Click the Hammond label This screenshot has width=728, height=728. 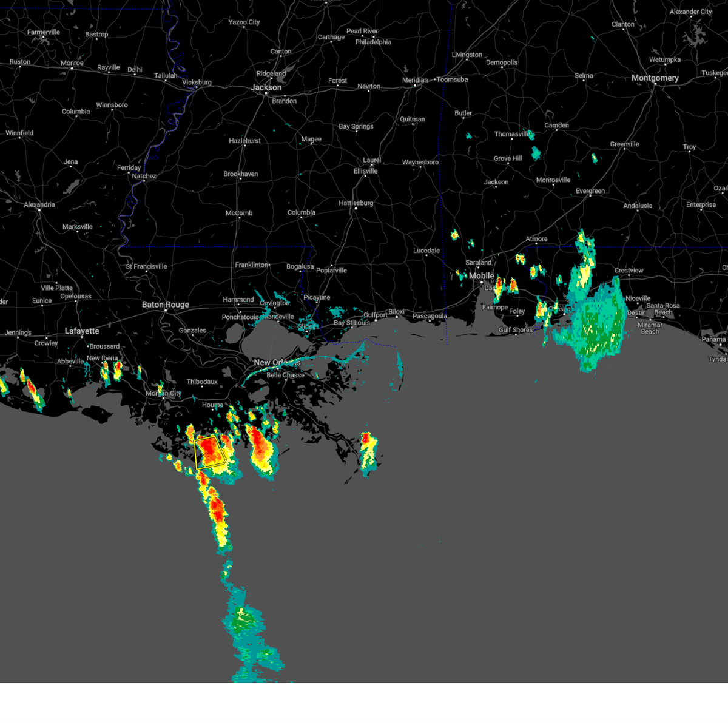tap(238, 300)
